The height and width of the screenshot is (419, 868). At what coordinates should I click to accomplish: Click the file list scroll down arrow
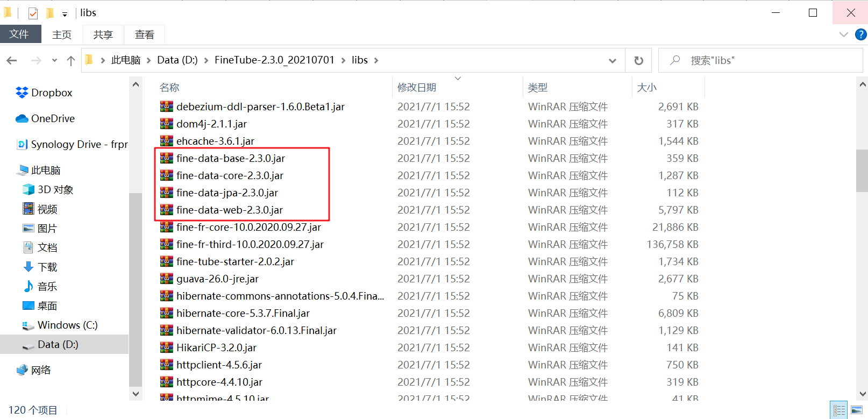coord(862,394)
